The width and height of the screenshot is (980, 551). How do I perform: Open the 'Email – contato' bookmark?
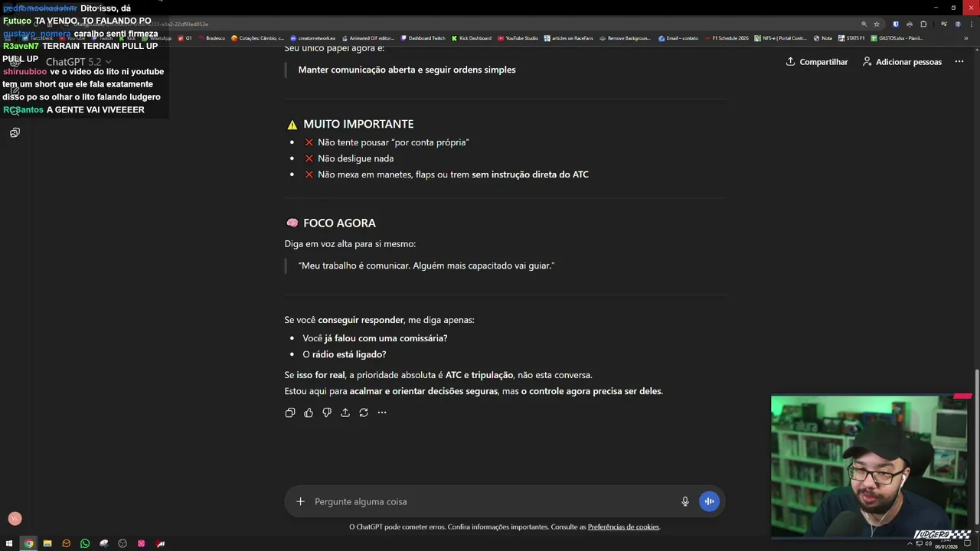tap(678, 37)
